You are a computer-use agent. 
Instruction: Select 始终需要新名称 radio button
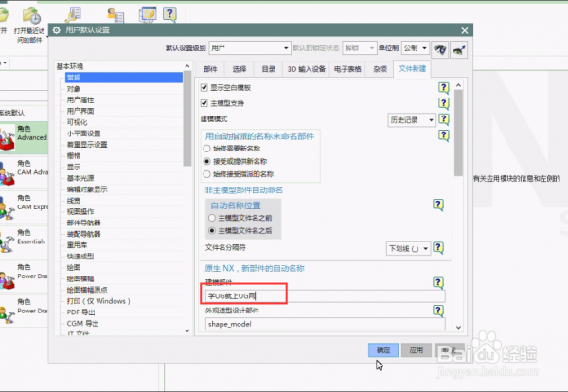208,149
